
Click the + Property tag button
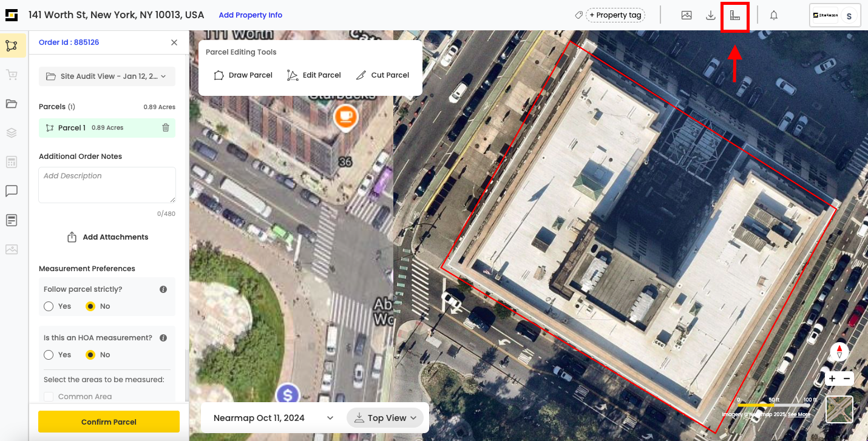pyautogui.click(x=615, y=15)
